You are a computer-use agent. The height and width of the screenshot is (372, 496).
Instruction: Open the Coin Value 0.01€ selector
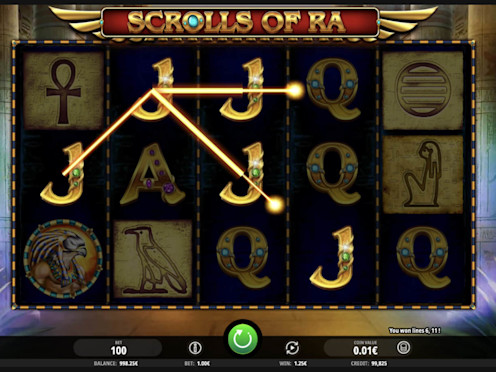pyautogui.click(x=365, y=348)
